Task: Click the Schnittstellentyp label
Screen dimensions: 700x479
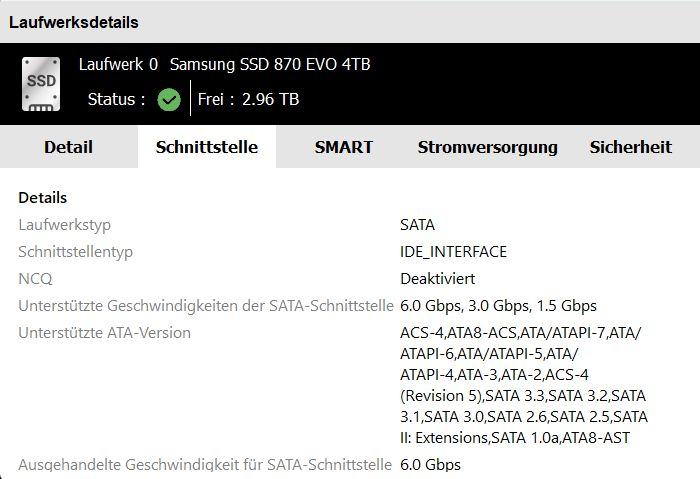Action: pos(75,252)
